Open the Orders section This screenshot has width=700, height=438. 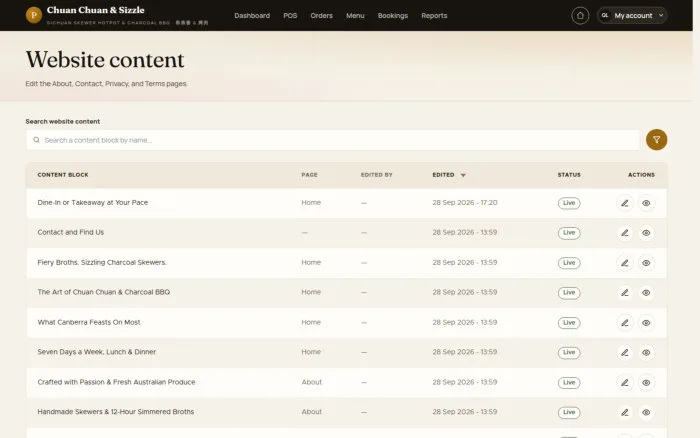tap(321, 16)
